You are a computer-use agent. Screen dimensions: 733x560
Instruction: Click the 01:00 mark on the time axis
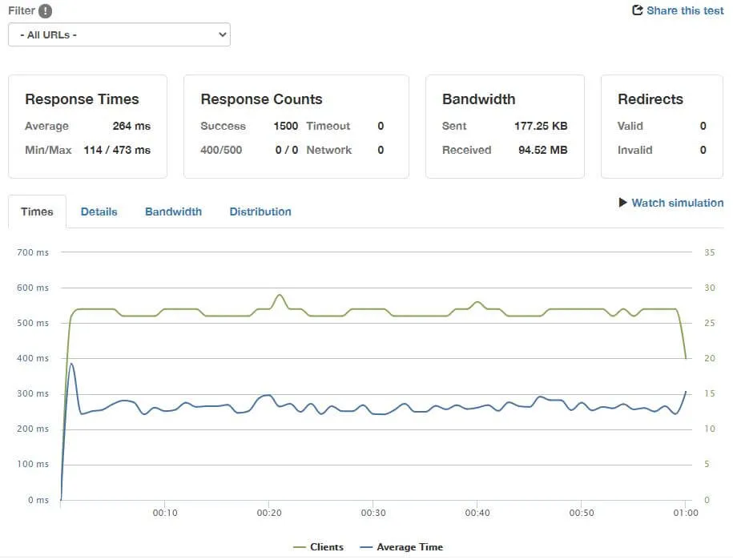(x=686, y=513)
